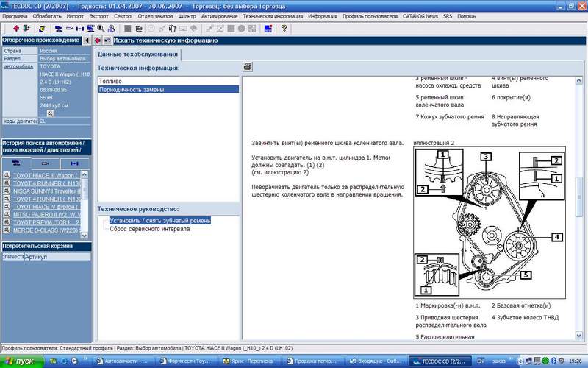Click the undo arrow next to search header
Image resolution: width=588 pixels, height=368 pixels.
[x=107, y=40]
